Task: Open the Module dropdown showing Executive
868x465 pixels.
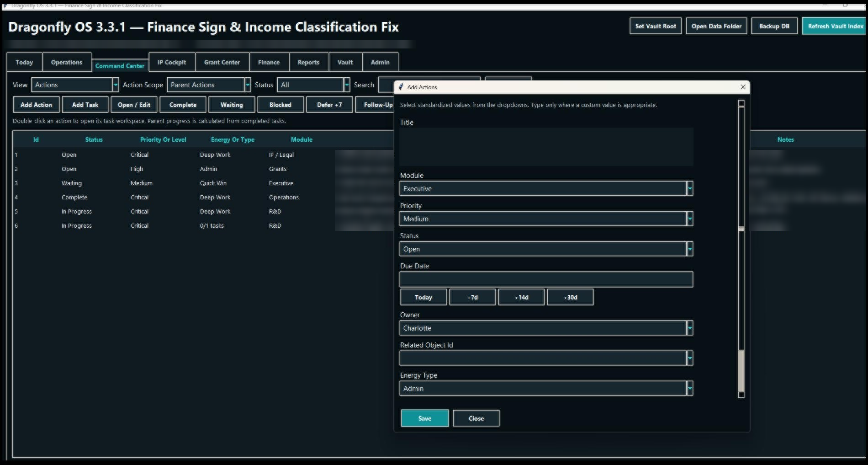Action: [x=690, y=188]
